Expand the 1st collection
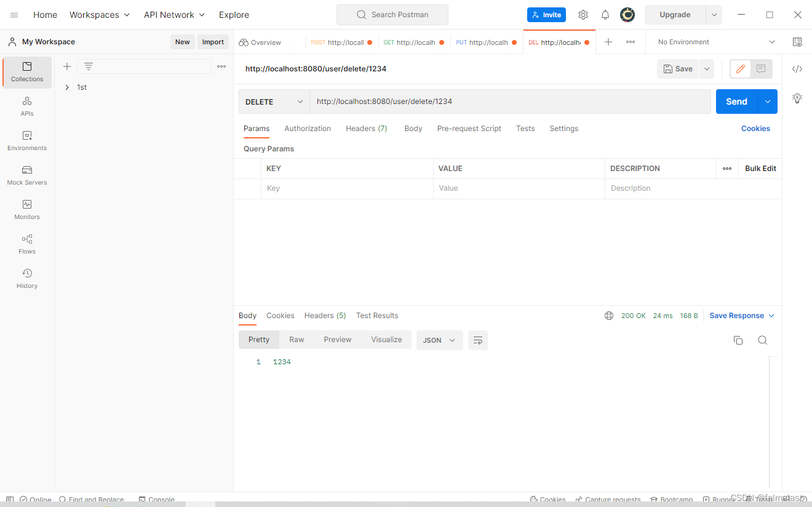 point(67,87)
